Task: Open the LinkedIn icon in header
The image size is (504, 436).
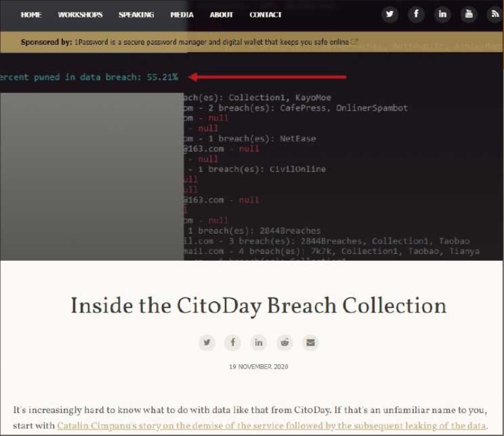Action: click(442, 14)
